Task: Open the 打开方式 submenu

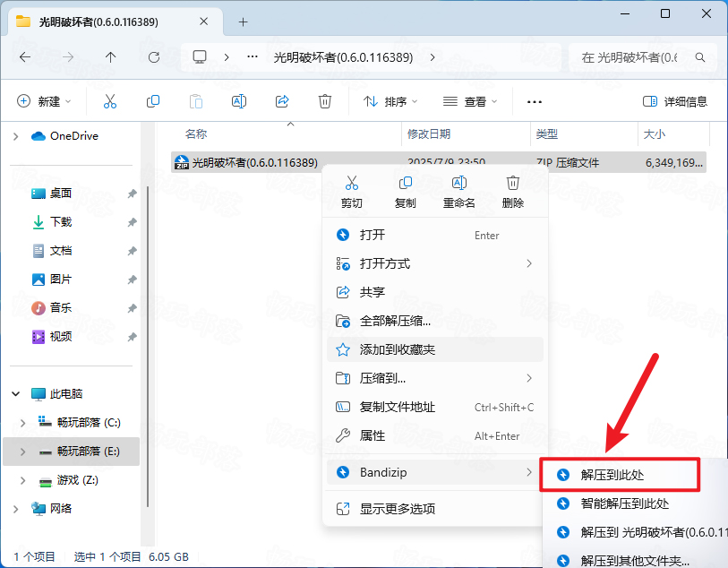Action: coord(435,263)
